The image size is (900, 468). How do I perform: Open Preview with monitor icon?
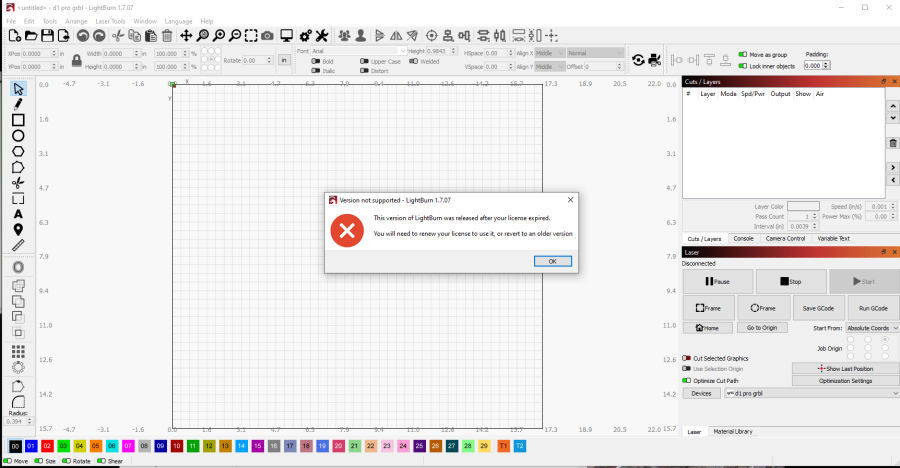coord(286,36)
